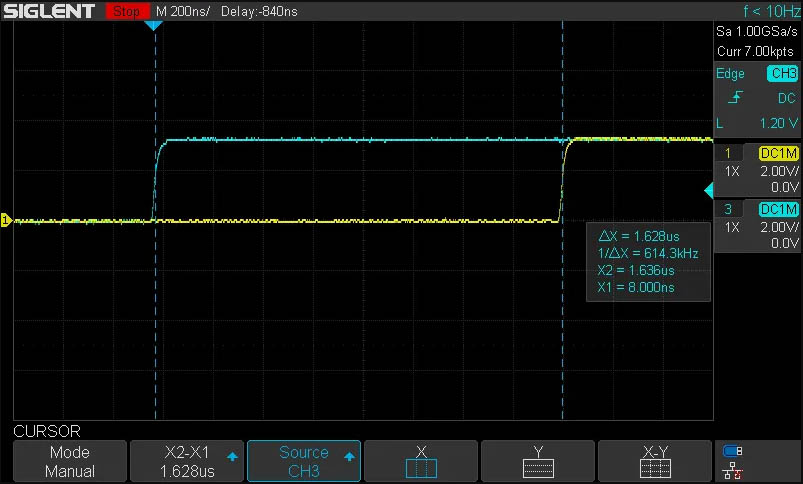Select the X2-X1 cursor control
This screenshot has height=484, width=803.
[187, 461]
